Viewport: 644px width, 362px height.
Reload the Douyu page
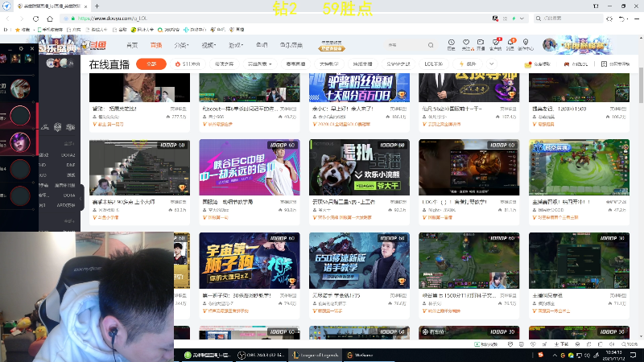tap(35, 19)
